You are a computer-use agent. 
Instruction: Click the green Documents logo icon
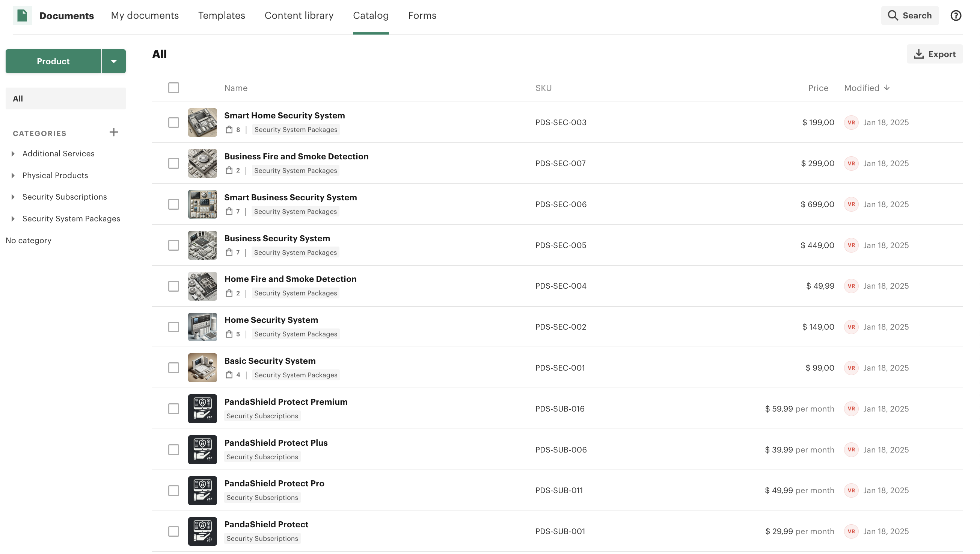click(x=22, y=16)
